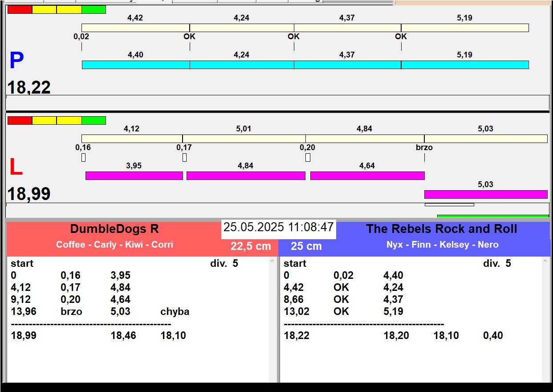Click div. 5 in the Rebels panel
Image resolution: width=553 pixels, height=392 pixels.
click(x=497, y=263)
